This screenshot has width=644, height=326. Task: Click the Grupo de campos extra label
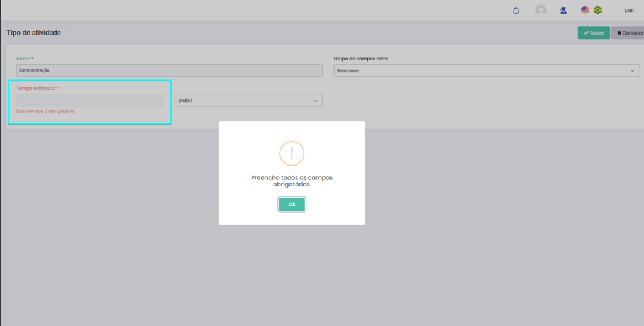pos(360,59)
